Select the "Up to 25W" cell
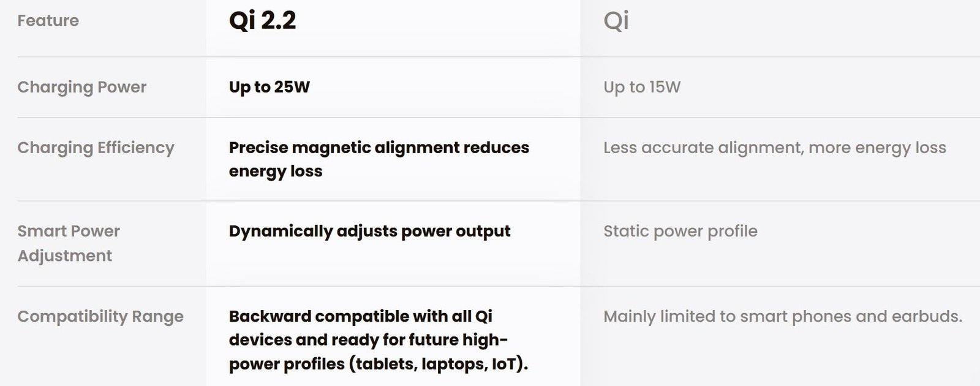The width and height of the screenshot is (980, 386). (x=269, y=87)
